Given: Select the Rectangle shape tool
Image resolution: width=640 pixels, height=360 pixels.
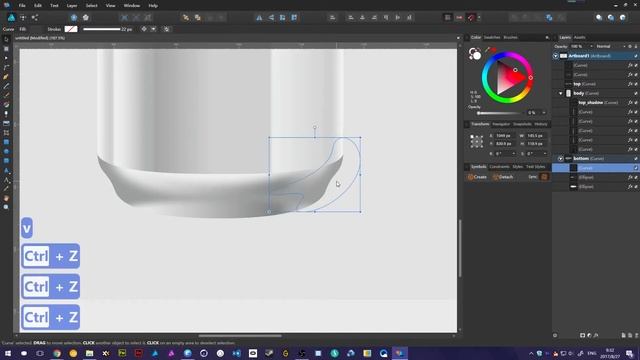Looking at the screenshot, I should [x=6, y=142].
